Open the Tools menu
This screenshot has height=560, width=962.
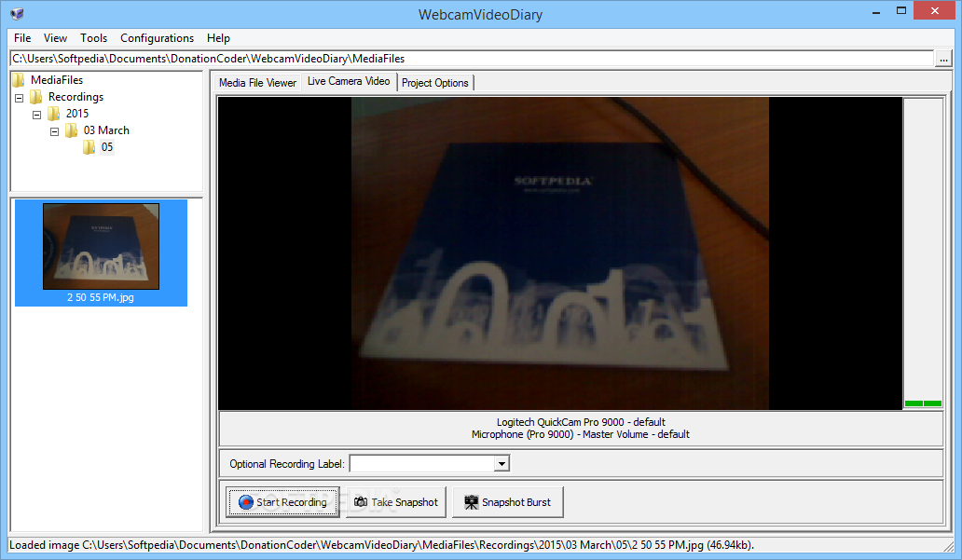93,38
